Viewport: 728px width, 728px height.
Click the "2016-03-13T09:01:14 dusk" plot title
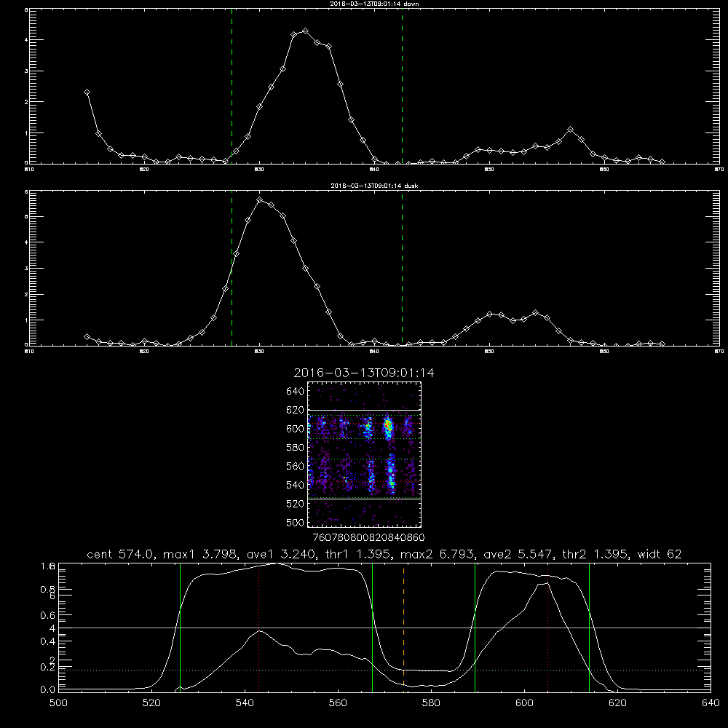374,186
